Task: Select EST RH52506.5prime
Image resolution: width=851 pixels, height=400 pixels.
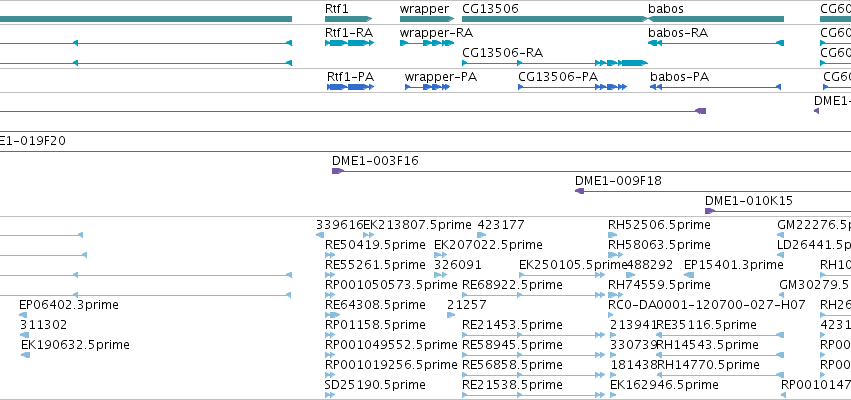Action: pos(659,225)
